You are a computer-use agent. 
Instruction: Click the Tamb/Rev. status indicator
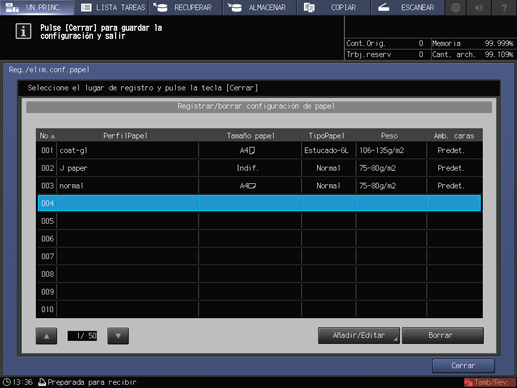tap(489, 382)
